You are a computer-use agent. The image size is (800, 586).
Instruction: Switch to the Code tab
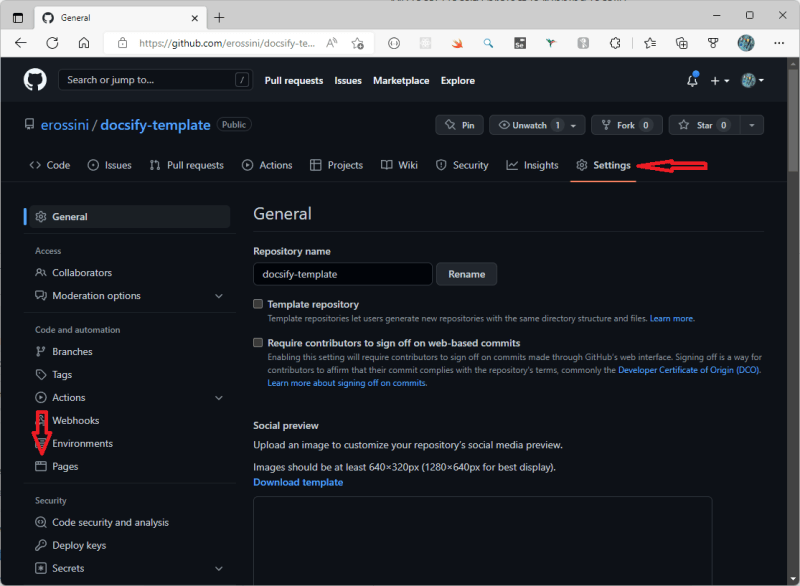49,165
